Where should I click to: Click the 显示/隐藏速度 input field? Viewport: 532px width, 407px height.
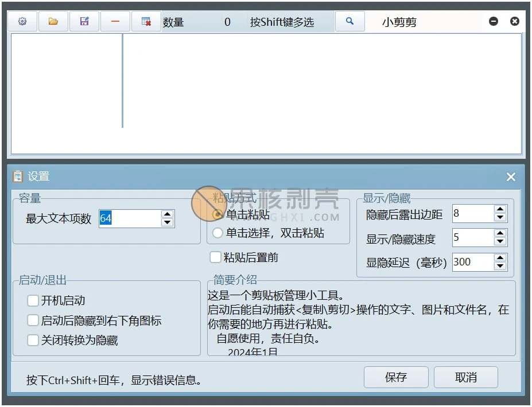coord(473,237)
